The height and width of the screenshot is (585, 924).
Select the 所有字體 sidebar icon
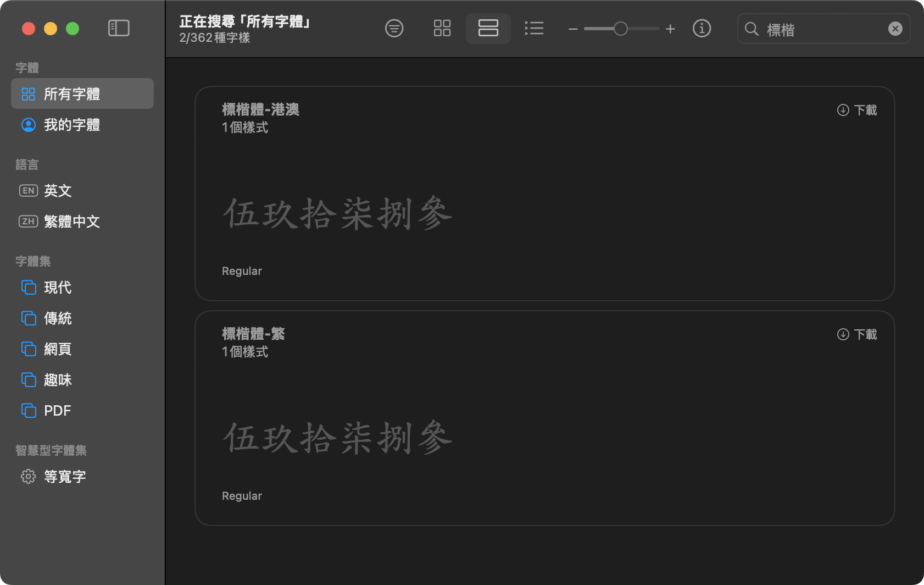pos(28,93)
